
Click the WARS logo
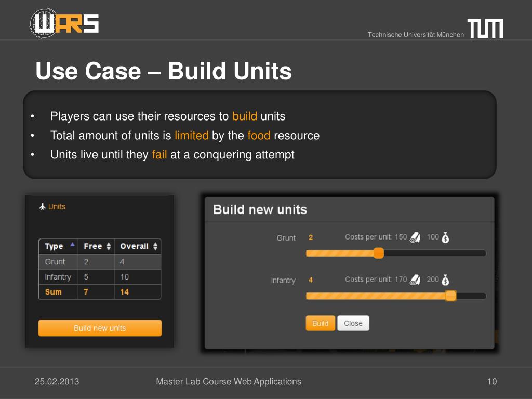coord(64,23)
